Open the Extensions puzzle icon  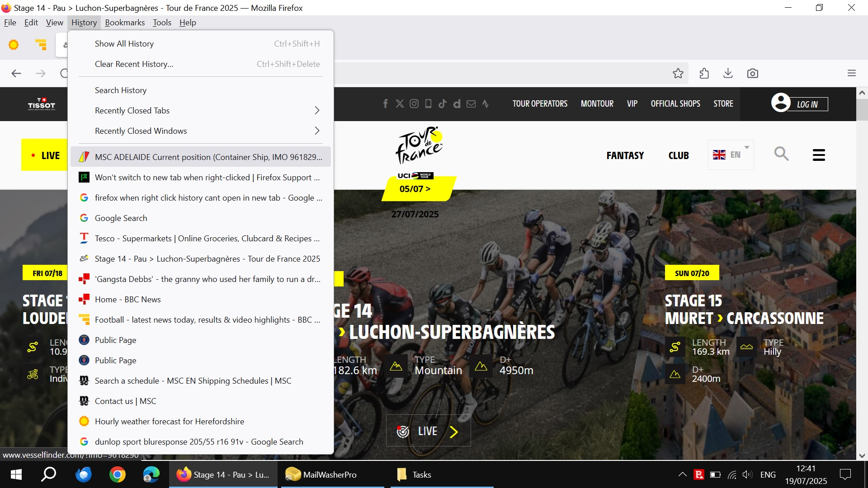pos(704,73)
